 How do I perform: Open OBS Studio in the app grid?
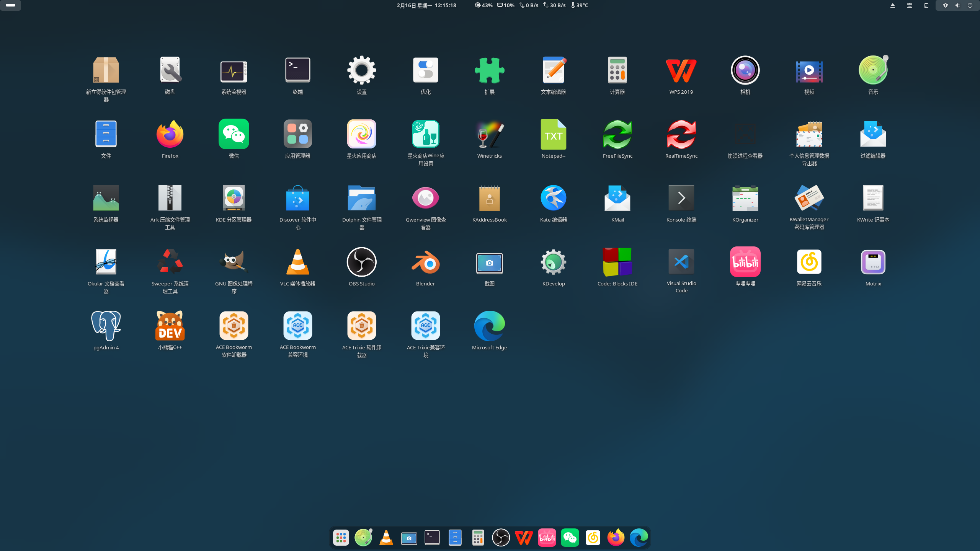tap(362, 262)
